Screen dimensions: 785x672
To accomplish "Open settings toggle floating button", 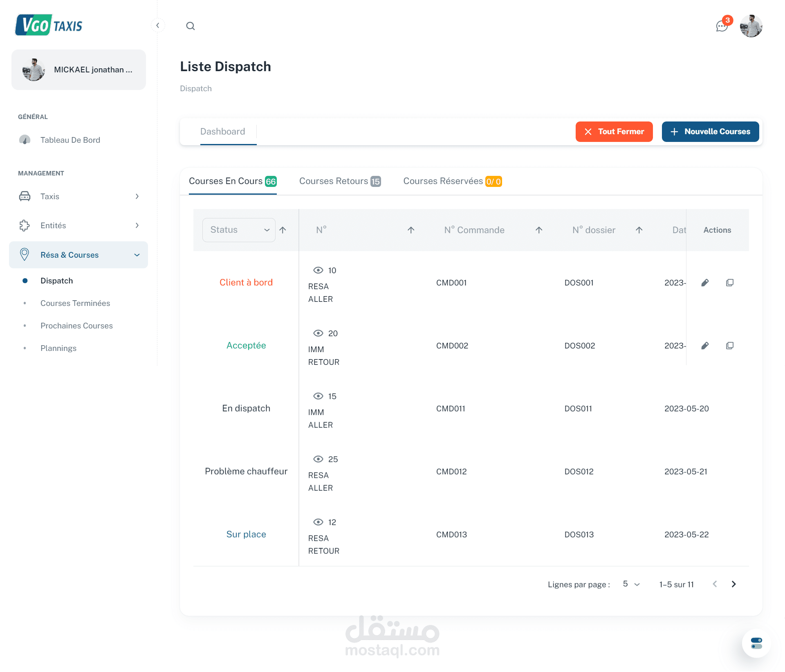I will click(756, 643).
